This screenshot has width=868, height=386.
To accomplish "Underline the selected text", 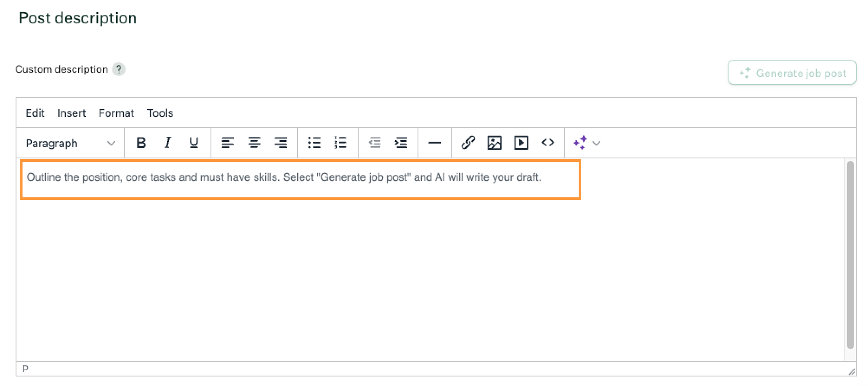I will pyautogui.click(x=194, y=143).
